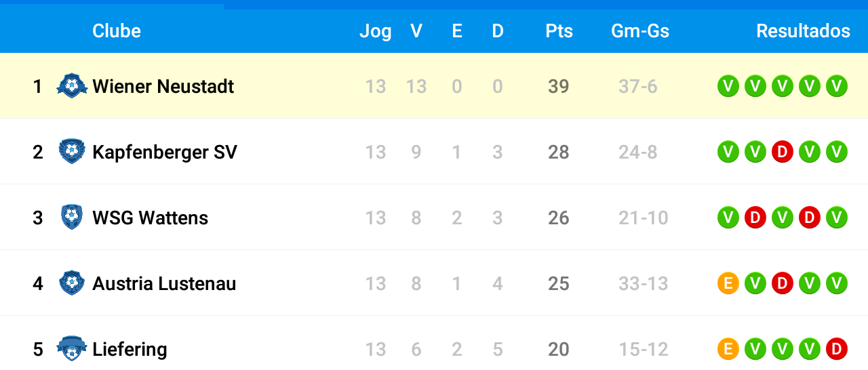Viewport: 868px width, 370px height.
Task: Click Liefering's red D result badge
Action: (837, 349)
